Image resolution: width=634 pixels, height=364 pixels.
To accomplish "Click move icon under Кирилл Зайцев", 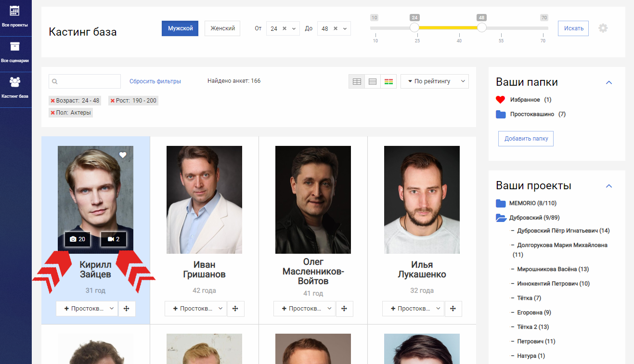I will click(x=127, y=309).
